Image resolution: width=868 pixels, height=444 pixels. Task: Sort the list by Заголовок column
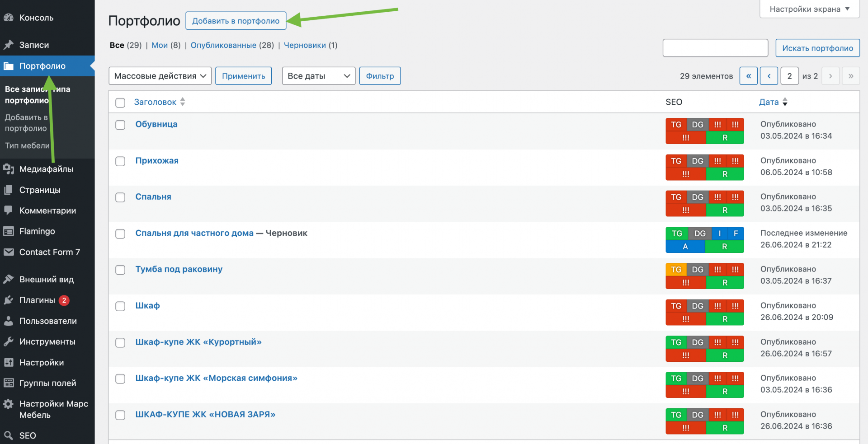[160, 102]
